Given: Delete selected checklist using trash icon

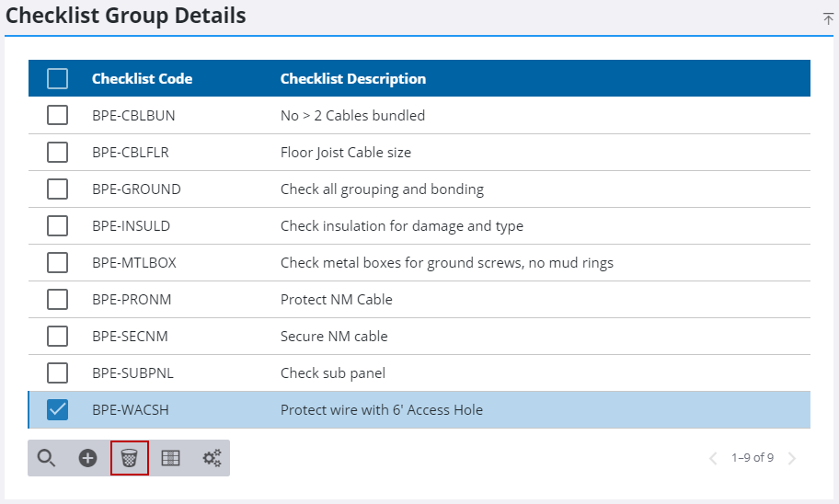Looking at the screenshot, I should (x=130, y=458).
